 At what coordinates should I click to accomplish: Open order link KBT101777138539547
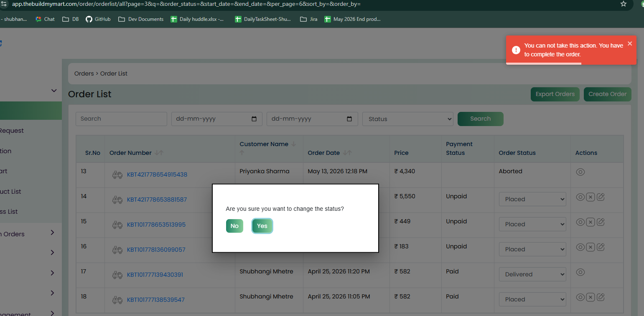(156, 300)
